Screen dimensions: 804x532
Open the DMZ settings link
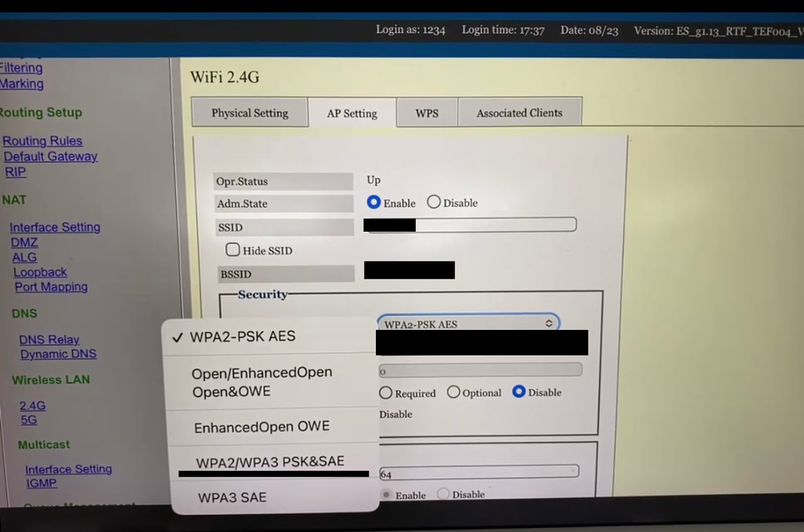point(24,242)
